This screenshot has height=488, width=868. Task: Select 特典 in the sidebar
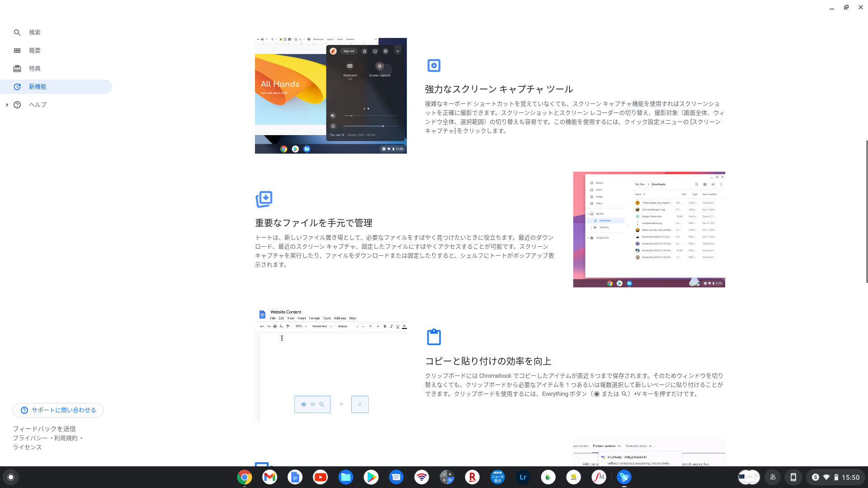[56, 69]
